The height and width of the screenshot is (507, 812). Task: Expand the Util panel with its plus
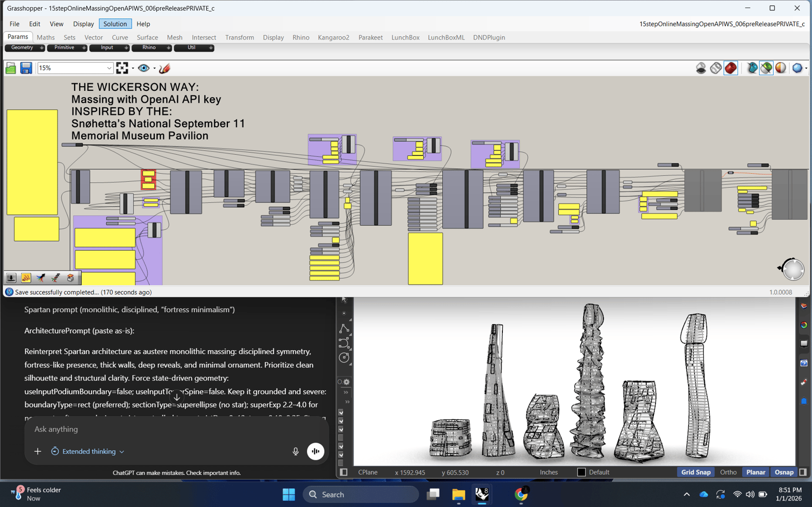[x=211, y=48]
